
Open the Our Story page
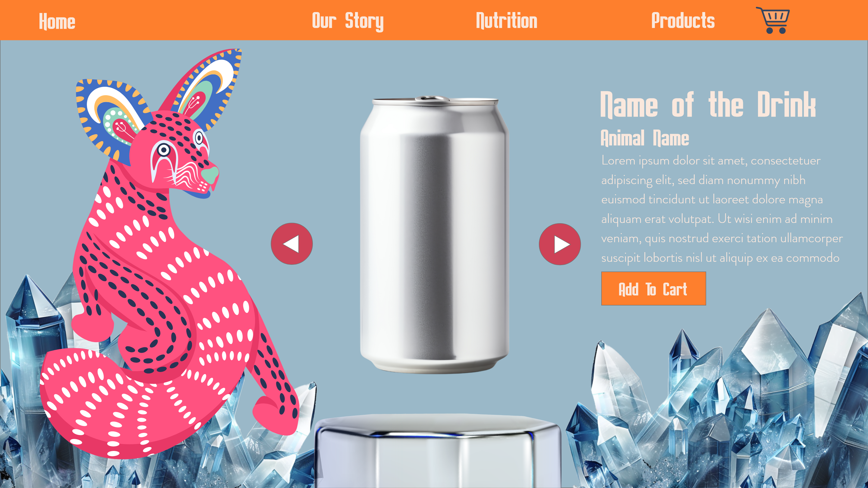coord(348,21)
